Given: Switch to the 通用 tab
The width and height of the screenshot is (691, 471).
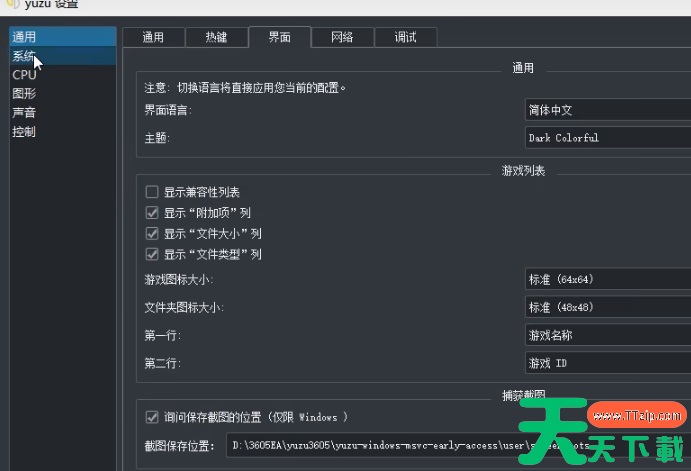Looking at the screenshot, I should [153, 37].
